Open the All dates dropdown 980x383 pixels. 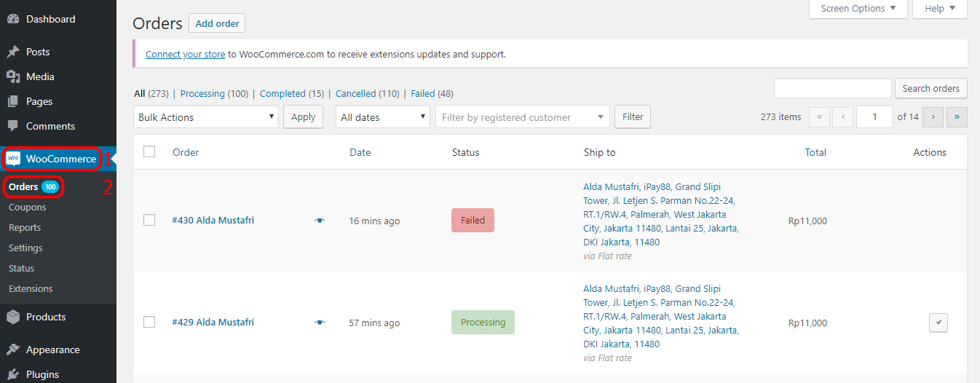(x=383, y=117)
